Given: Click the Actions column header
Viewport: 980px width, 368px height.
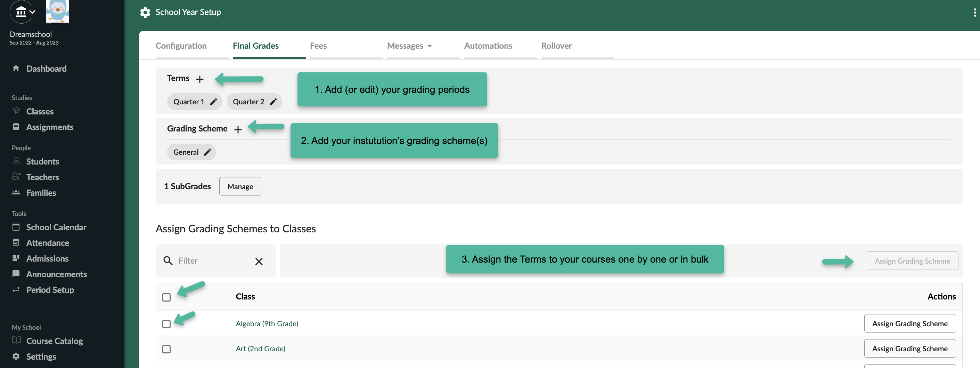Looking at the screenshot, I should (941, 296).
